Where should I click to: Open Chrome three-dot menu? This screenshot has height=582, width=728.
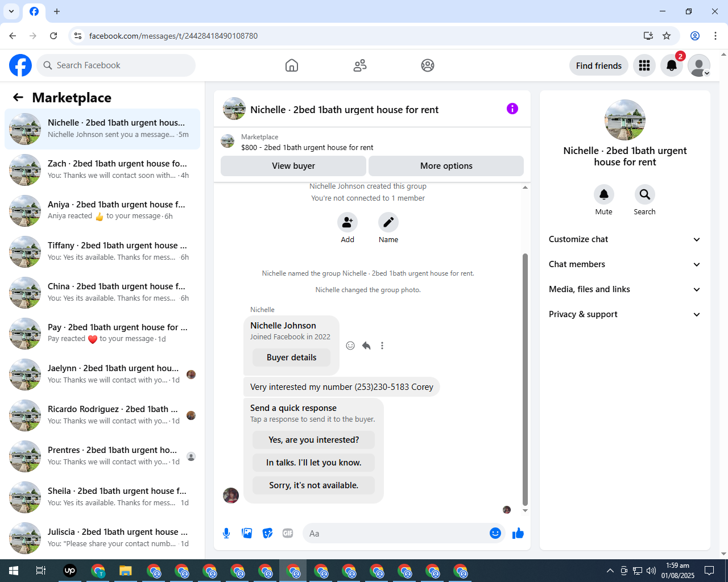(x=715, y=36)
